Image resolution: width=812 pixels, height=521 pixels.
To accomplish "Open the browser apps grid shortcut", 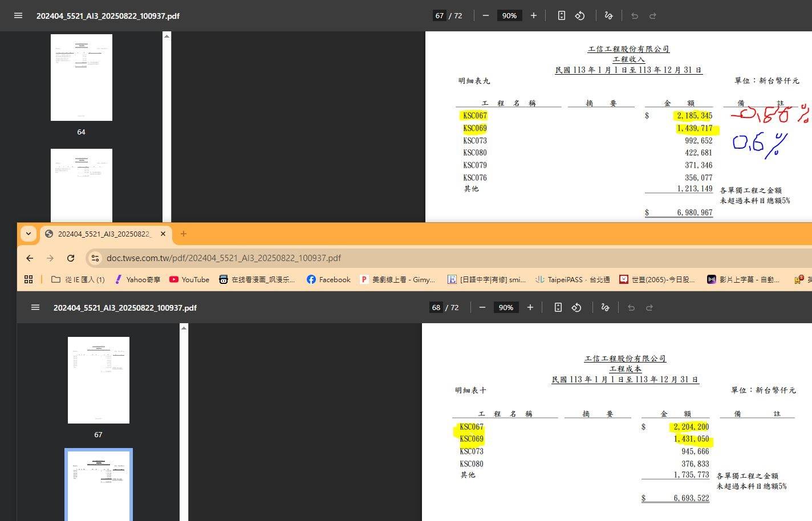I will tap(29, 279).
